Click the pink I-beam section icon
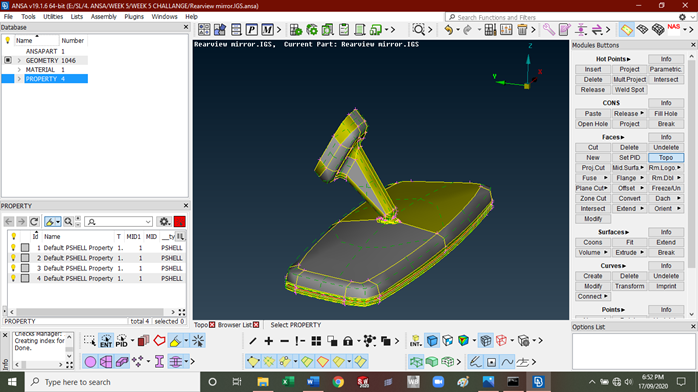Screen dimensions: 698x392 (x=159, y=361)
